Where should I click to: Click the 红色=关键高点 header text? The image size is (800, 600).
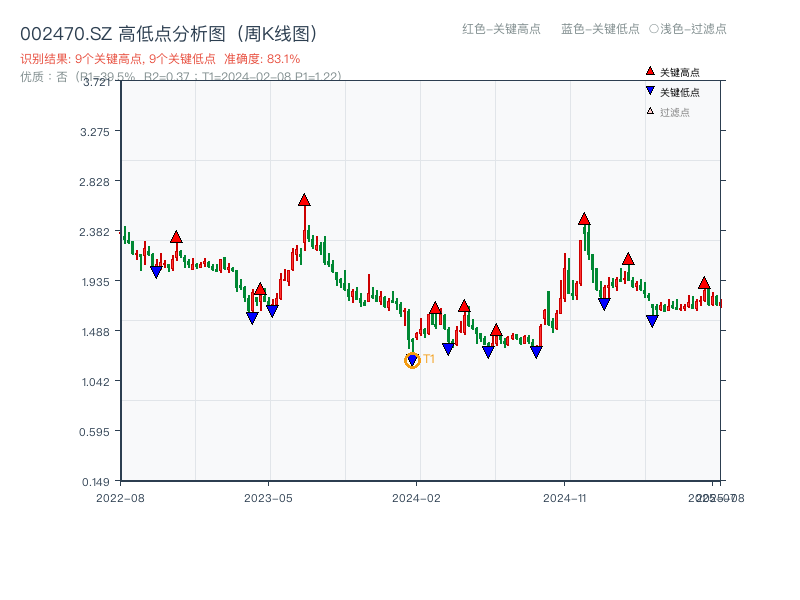tap(500, 29)
